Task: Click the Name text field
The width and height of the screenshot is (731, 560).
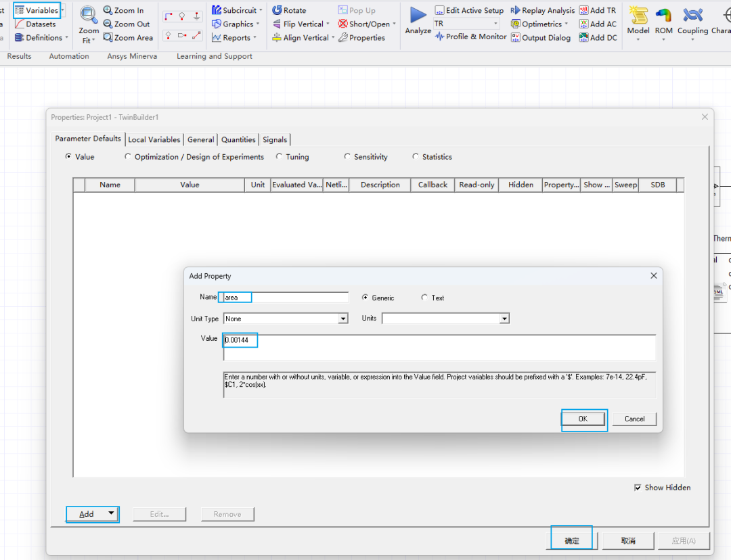Action: (x=284, y=298)
